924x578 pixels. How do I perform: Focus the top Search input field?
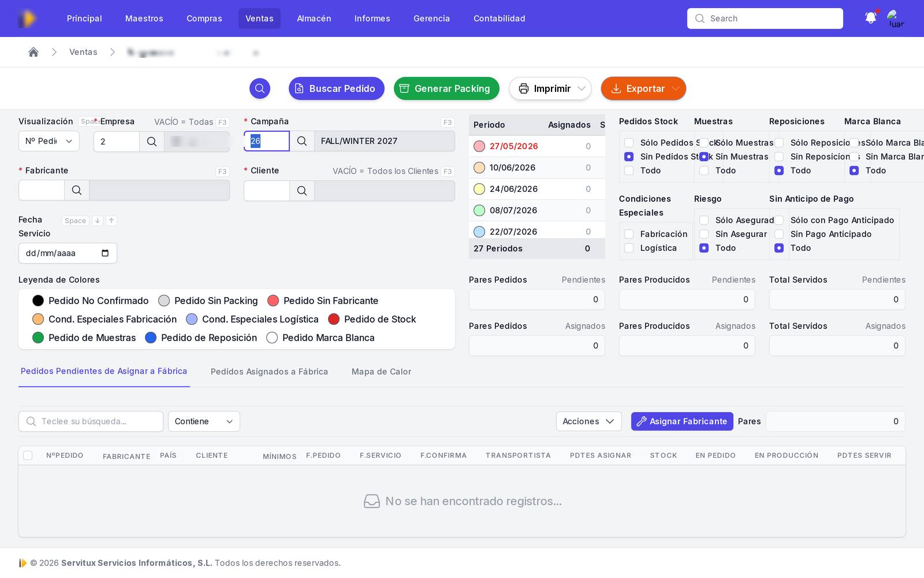click(765, 18)
